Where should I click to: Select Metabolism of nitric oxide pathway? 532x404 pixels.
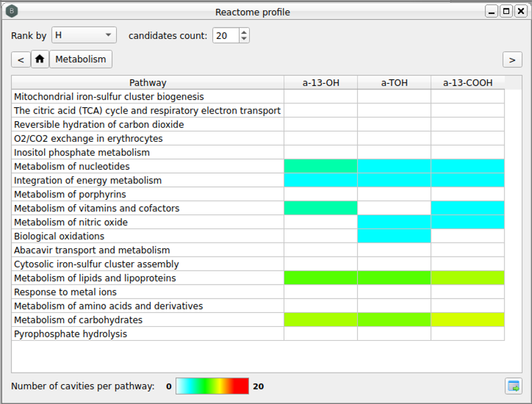pyautogui.click(x=148, y=222)
